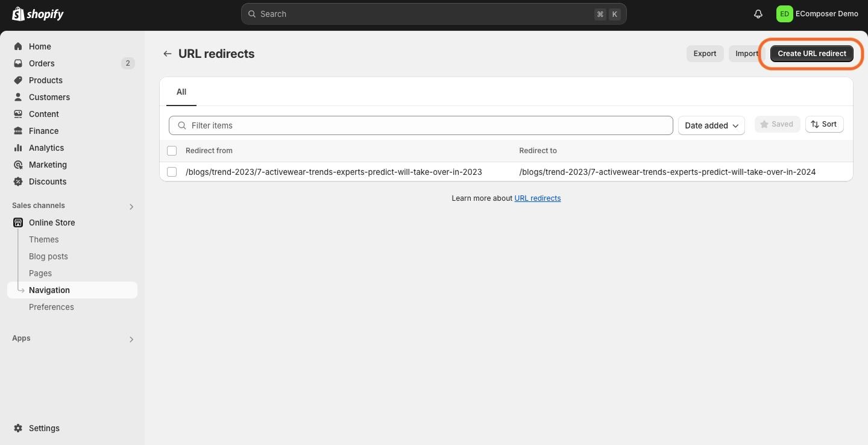Click the Home icon in sidebar
Image resolution: width=868 pixels, height=445 pixels.
[18, 46]
